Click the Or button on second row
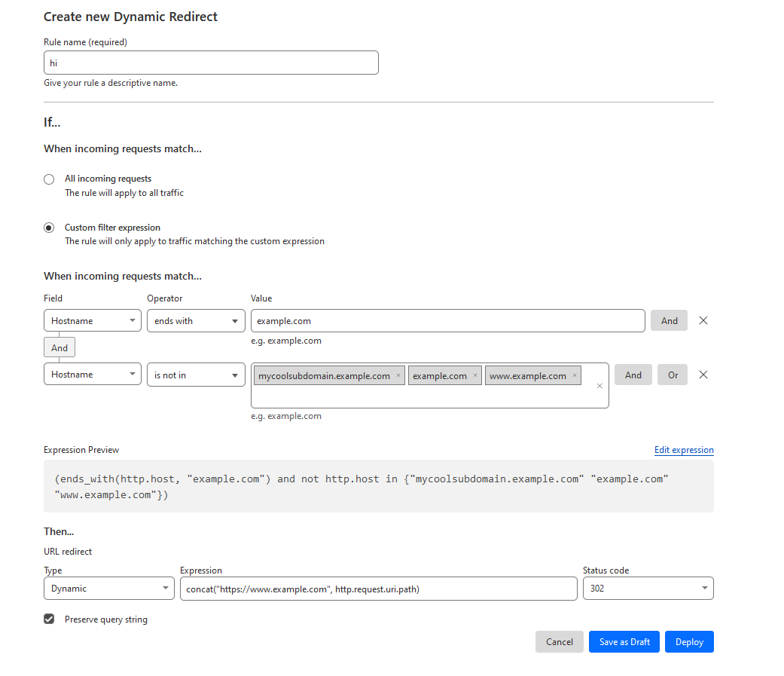Viewport: 784px width, 676px height. point(673,375)
